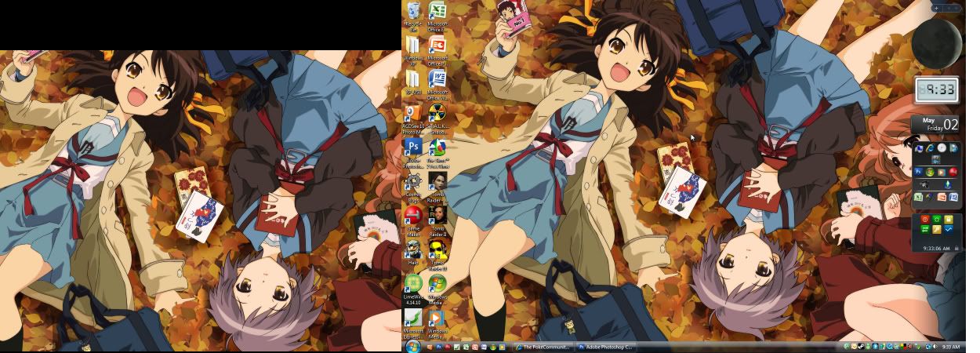Open Microsoft Expression desktop shortcut
This screenshot has height=353, width=980.
click(x=413, y=324)
